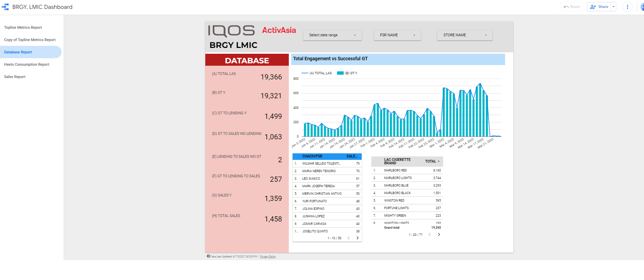This screenshot has width=644, height=280.
Task: Open the Topline Metrics Report page
Action: coord(23,27)
